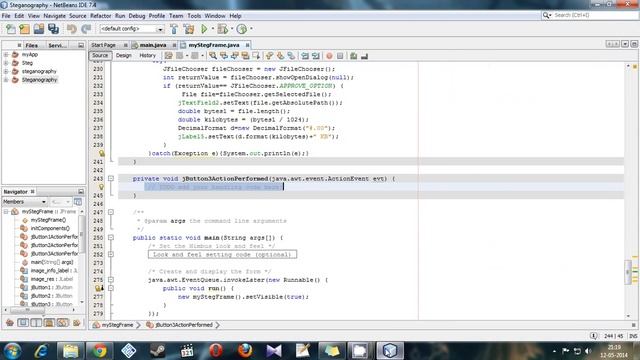Image resolution: width=640 pixels, height=360 pixels.
Task: Click the Save All toolbar icon
Action: [53, 29]
